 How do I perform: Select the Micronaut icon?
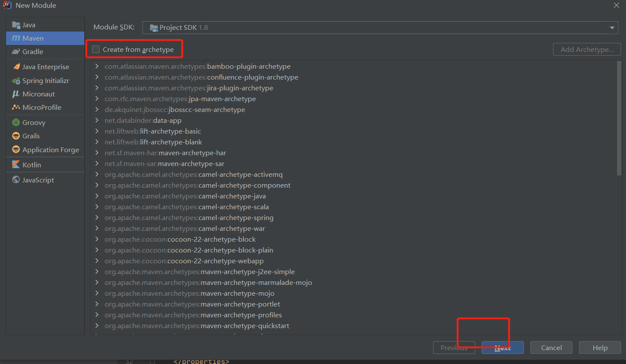[x=16, y=94]
